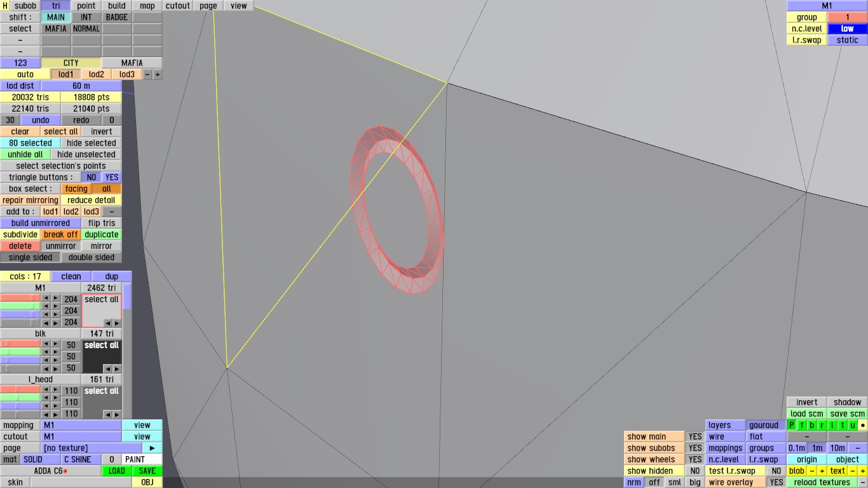Adjust the M1 red color slider
Viewport: 868px width, 488px height.
coord(20,299)
